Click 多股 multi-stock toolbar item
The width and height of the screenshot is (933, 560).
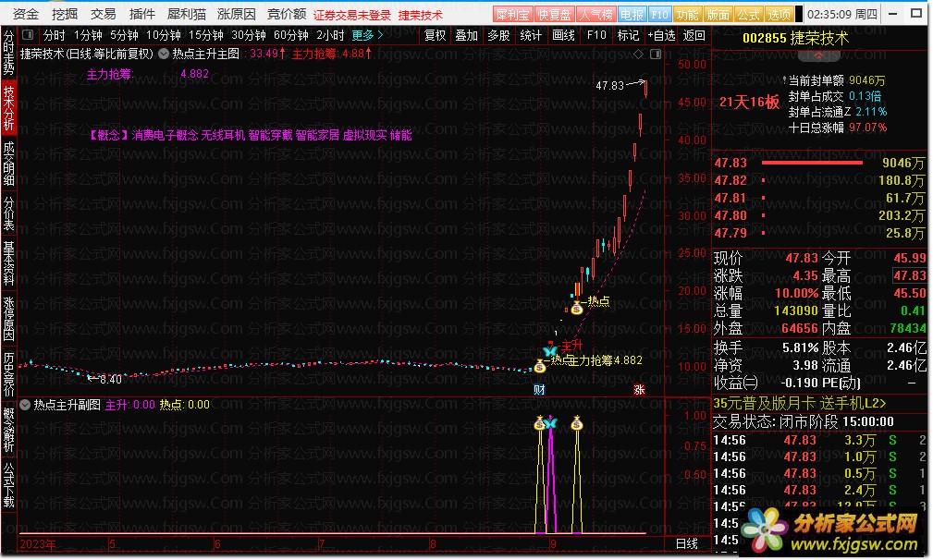498,36
